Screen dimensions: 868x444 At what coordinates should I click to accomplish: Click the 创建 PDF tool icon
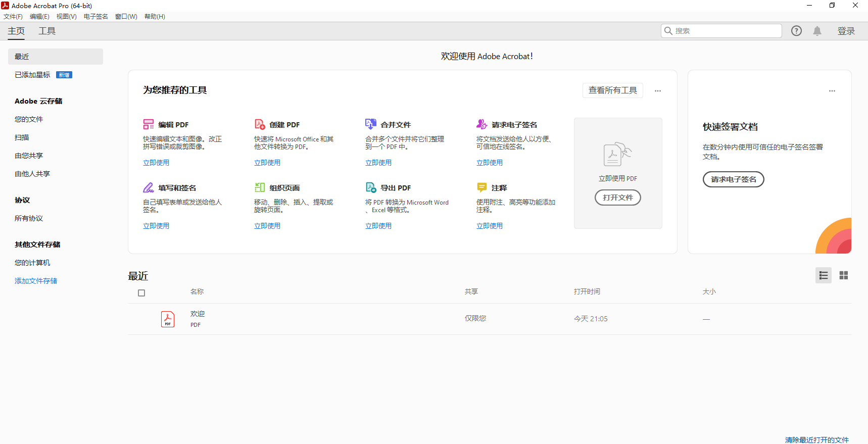[x=260, y=124]
